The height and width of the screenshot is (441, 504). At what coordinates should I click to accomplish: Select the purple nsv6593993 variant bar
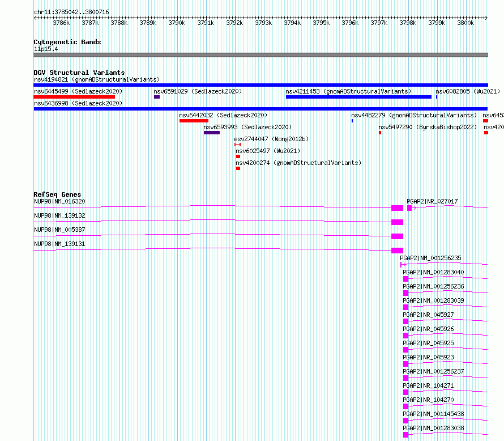coord(212,133)
